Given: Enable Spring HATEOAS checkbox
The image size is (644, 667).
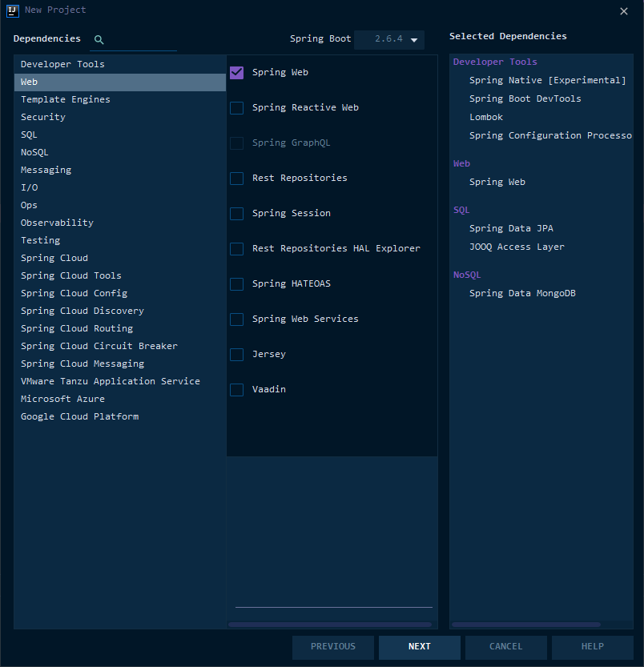Looking at the screenshot, I should click(x=237, y=284).
